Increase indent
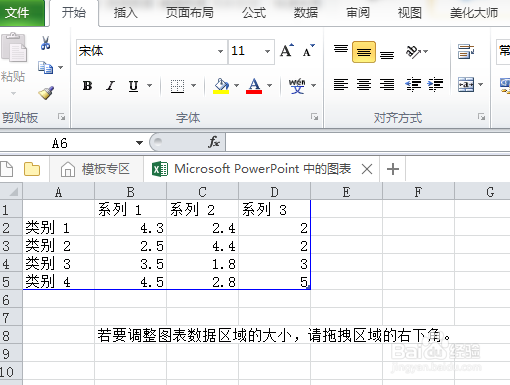This screenshot has width=510, height=385. tap(435, 84)
